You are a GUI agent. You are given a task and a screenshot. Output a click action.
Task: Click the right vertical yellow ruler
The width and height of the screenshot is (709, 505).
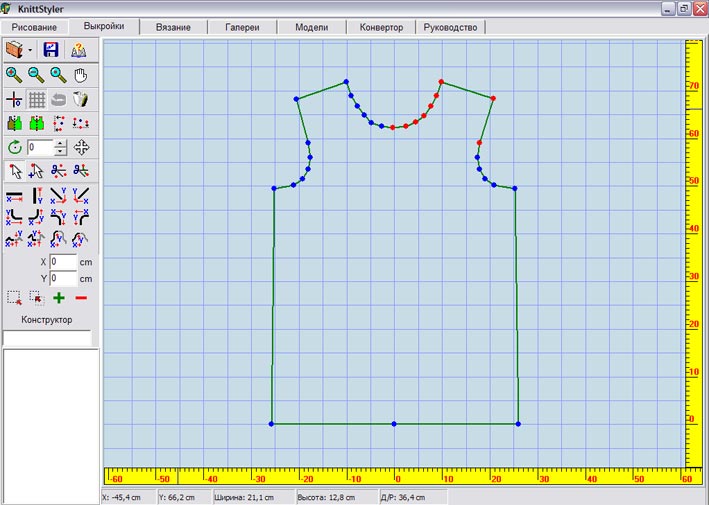pyautogui.click(x=691, y=250)
